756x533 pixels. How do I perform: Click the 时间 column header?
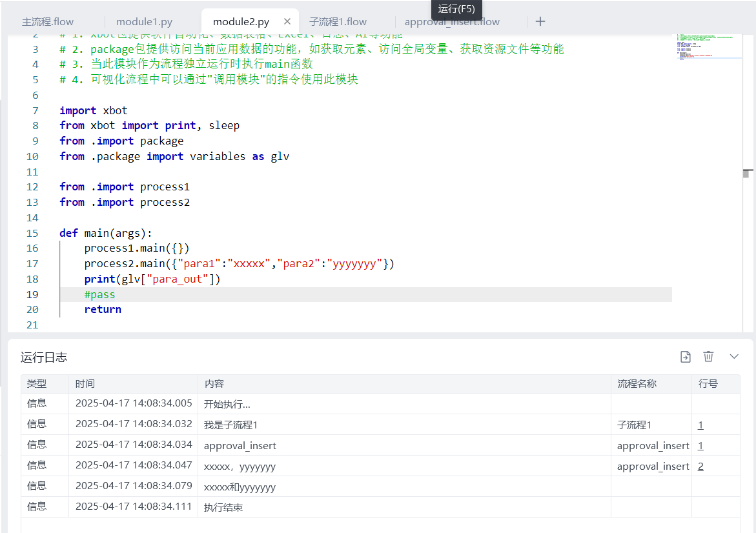point(85,384)
